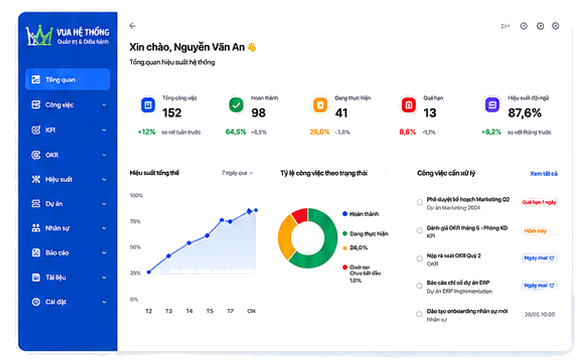Screen dimensions: 585x360
Task: Click the Tổng quan sidebar icon
Action: 36,79
